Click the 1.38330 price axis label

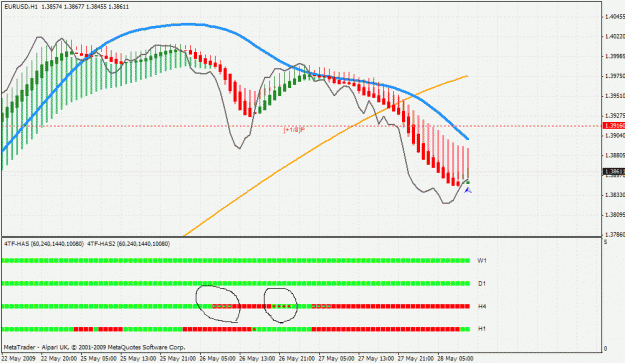(615, 195)
